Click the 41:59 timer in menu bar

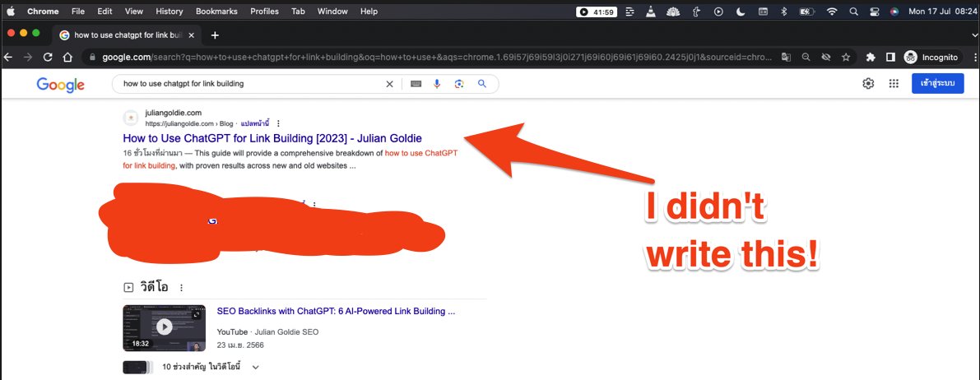596,12
